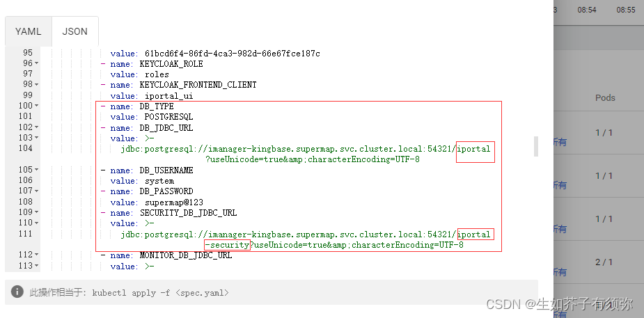Click the supermap@123 value
Screen dimensions: 644x318
[x=174, y=202]
